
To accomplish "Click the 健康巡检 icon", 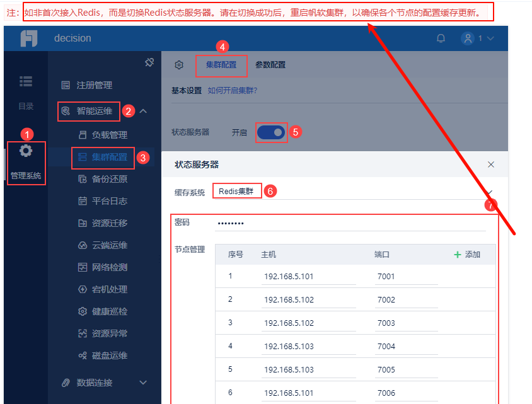I will [83, 311].
